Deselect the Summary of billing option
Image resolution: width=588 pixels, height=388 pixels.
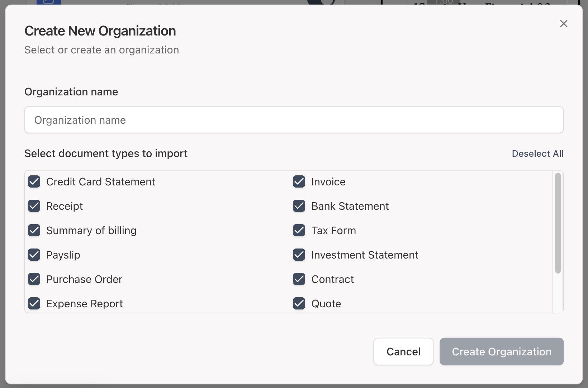pos(34,231)
